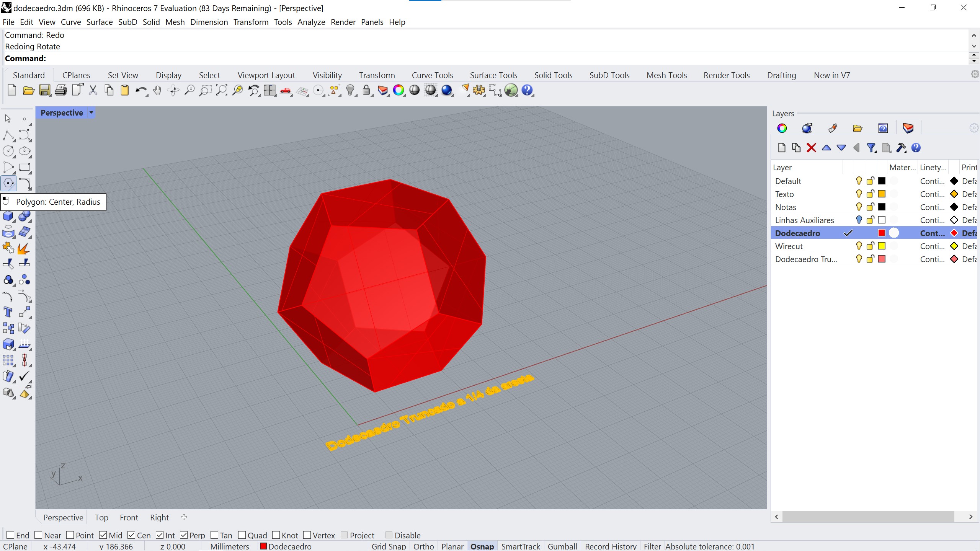Click the Open file folder icon
The height and width of the screenshot is (551, 980).
[28, 90]
